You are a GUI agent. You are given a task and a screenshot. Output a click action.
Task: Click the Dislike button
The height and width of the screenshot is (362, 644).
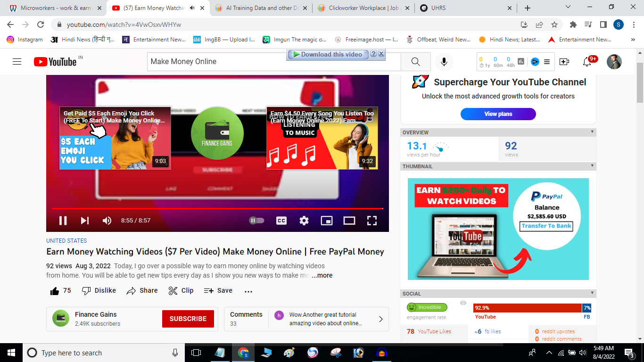tap(99, 291)
